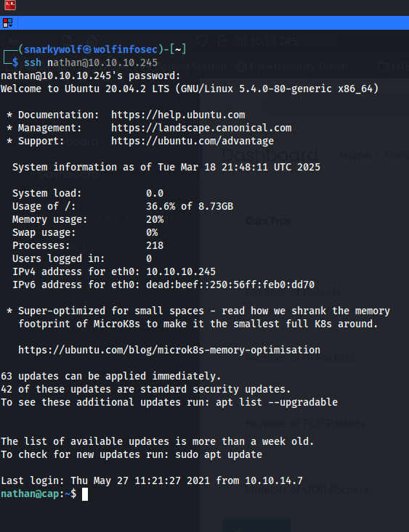Open the landscape.canonical.com Management link
Screen dimensions: 409x532
tap(201, 128)
